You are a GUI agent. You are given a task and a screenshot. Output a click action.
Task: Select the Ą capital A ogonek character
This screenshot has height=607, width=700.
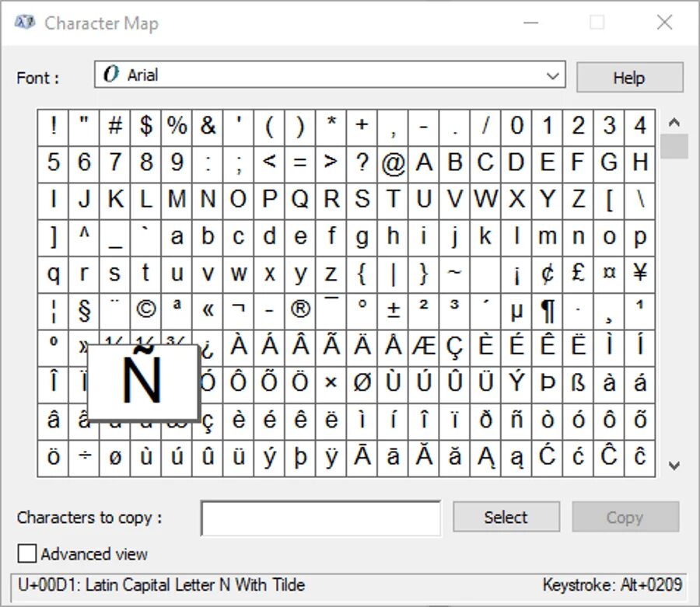click(485, 457)
